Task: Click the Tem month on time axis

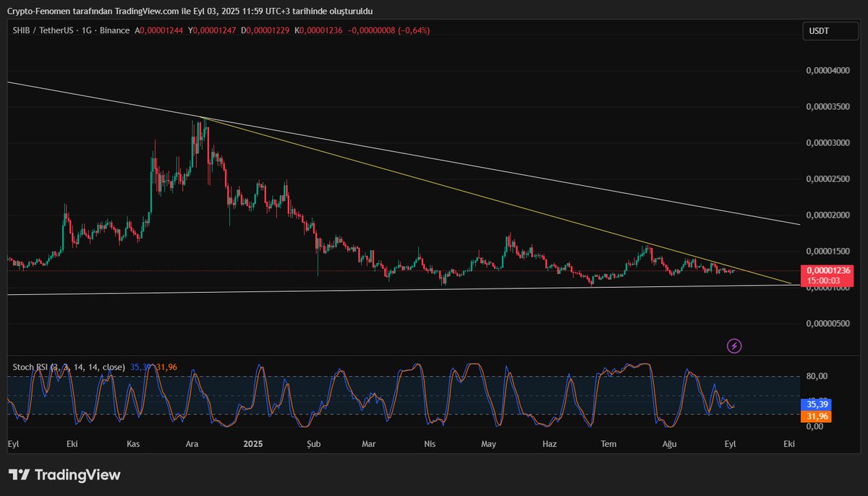Action: (x=608, y=443)
